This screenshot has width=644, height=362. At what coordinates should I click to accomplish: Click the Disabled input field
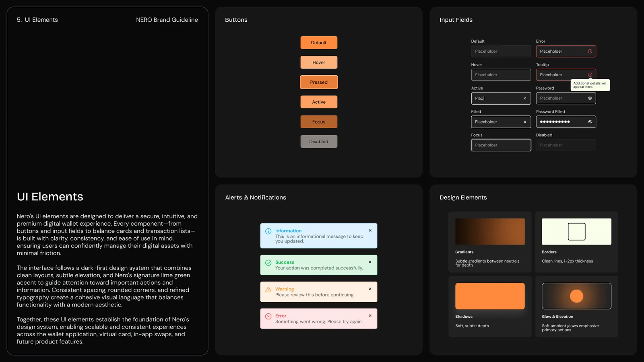click(x=566, y=145)
